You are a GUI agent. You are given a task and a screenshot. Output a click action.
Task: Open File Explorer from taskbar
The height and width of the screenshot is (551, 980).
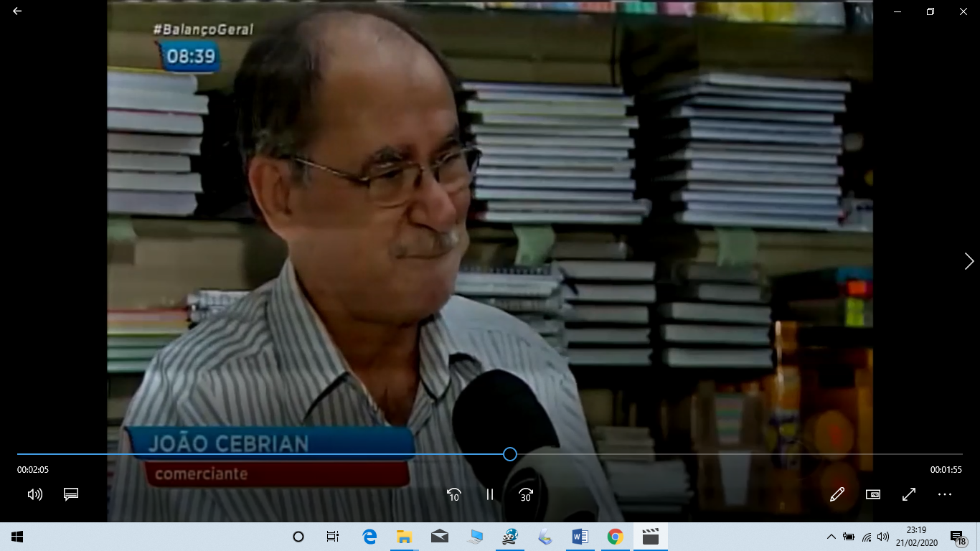tap(405, 537)
